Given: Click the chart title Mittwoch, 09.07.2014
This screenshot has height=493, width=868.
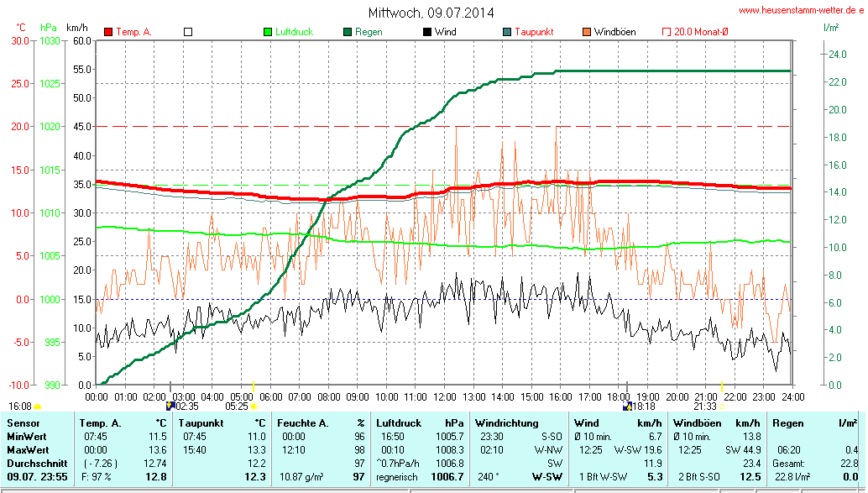Looking at the screenshot, I should tap(431, 13).
